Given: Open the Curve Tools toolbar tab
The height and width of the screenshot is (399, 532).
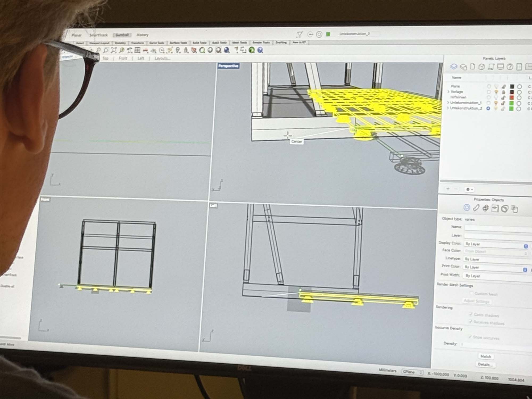Looking at the screenshot, I should (157, 43).
